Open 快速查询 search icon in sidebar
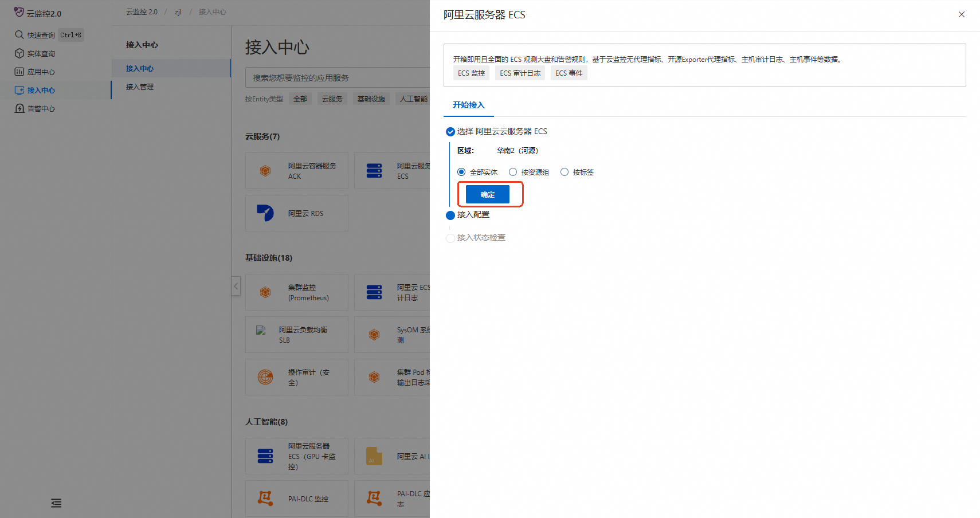 (x=19, y=35)
